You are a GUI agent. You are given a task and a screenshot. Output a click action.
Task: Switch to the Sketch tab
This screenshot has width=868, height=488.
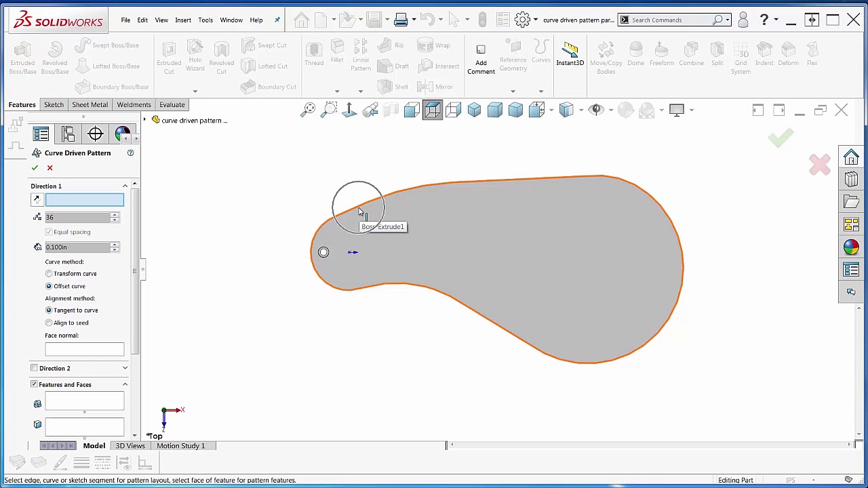pos(54,104)
